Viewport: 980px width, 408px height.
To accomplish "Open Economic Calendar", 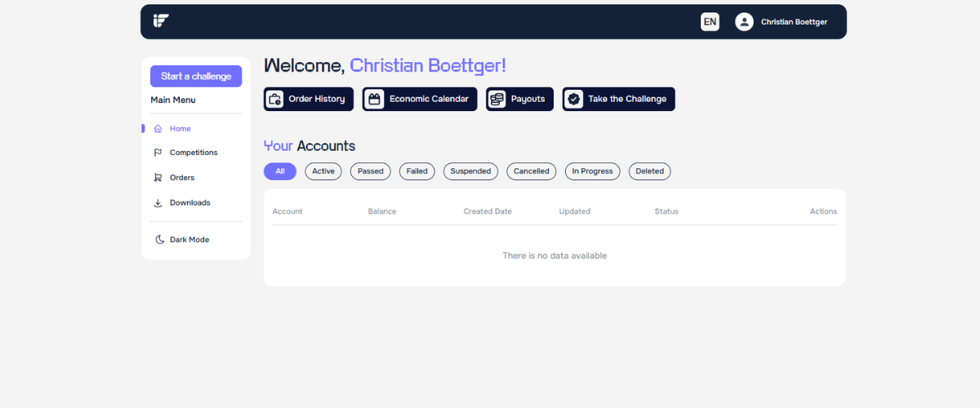I will pos(420,99).
